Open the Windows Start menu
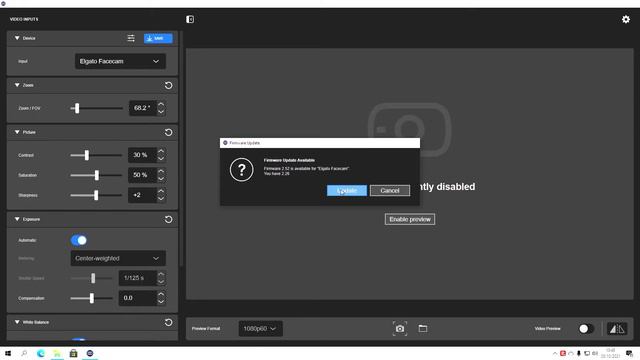Image resolution: width=640 pixels, height=360 pixels. [x=8, y=353]
